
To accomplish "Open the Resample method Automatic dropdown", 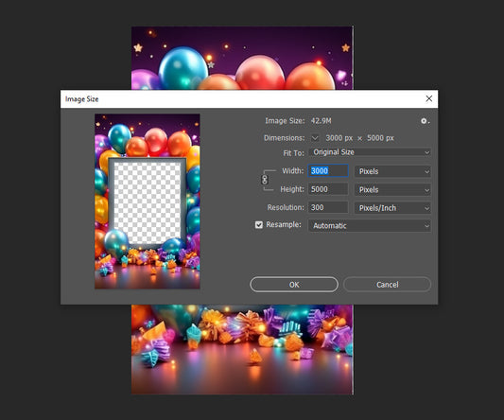I will (x=370, y=226).
